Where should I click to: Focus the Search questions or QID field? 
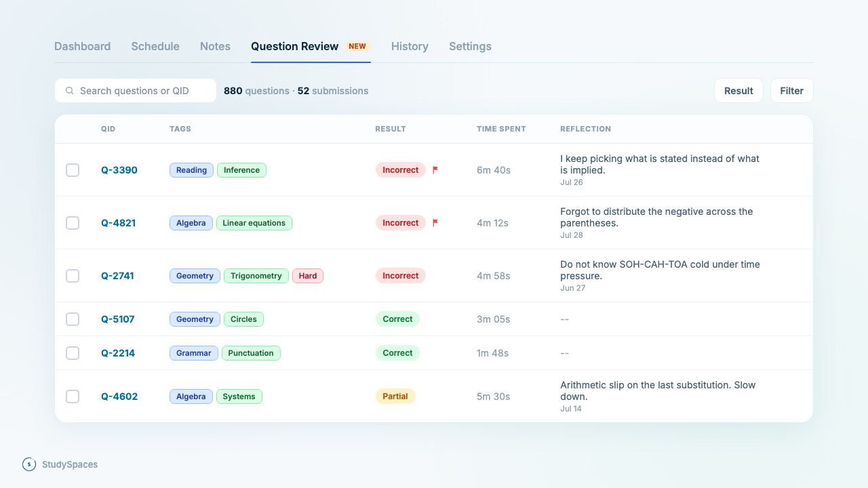136,91
